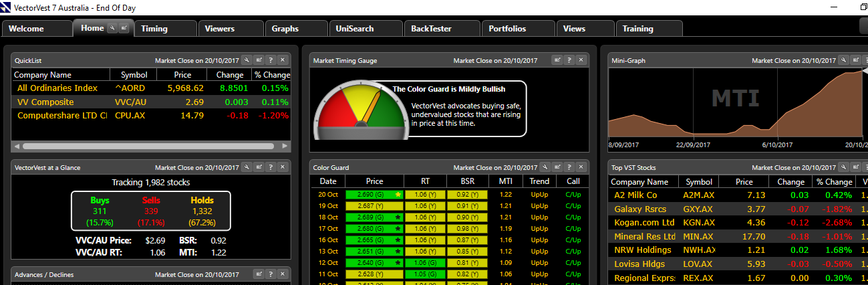Close the Advances / Declines panel

[283, 274]
